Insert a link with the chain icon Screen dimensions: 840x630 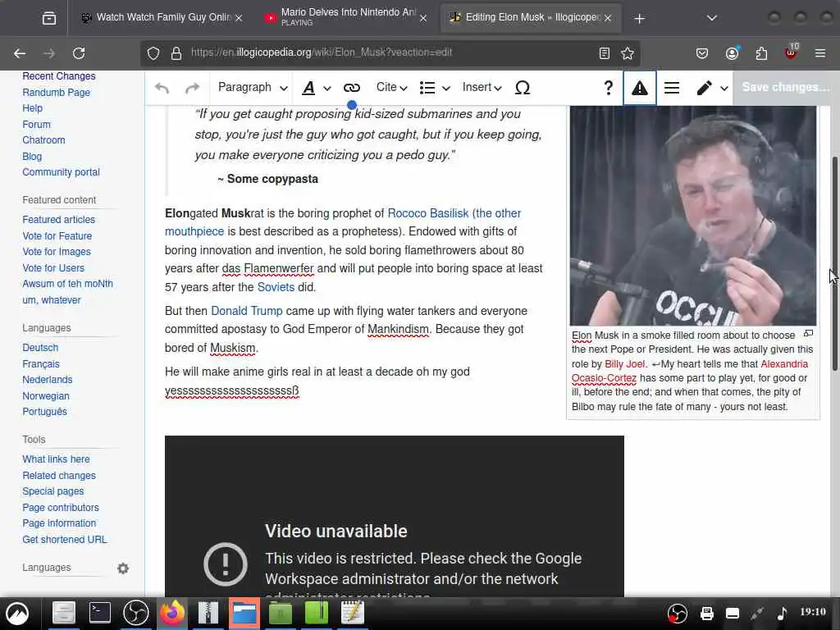tap(351, 88)
